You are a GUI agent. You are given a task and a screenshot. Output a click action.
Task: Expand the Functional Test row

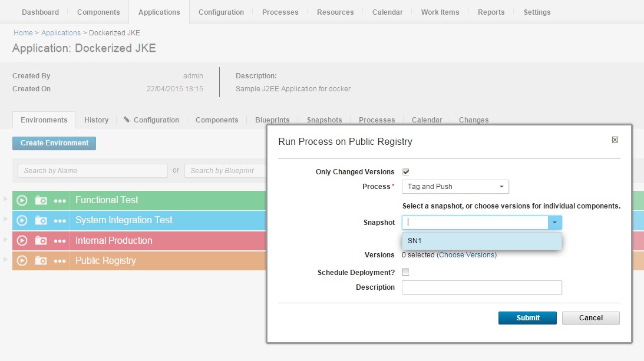tap(5, 199)
